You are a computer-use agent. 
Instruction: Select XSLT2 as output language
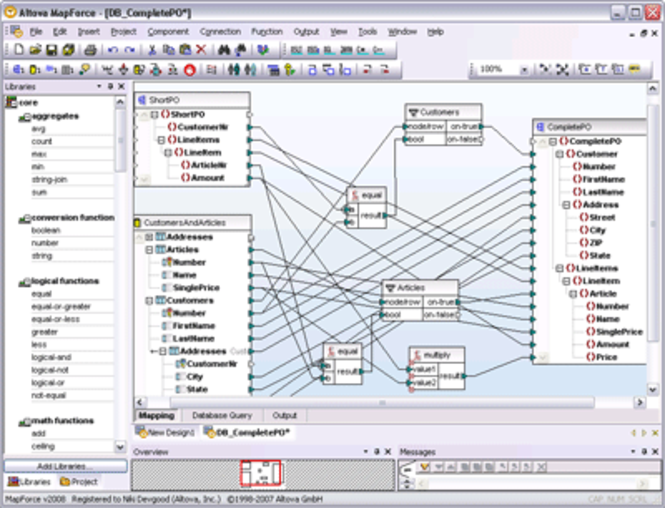click(x=313, y=50)
